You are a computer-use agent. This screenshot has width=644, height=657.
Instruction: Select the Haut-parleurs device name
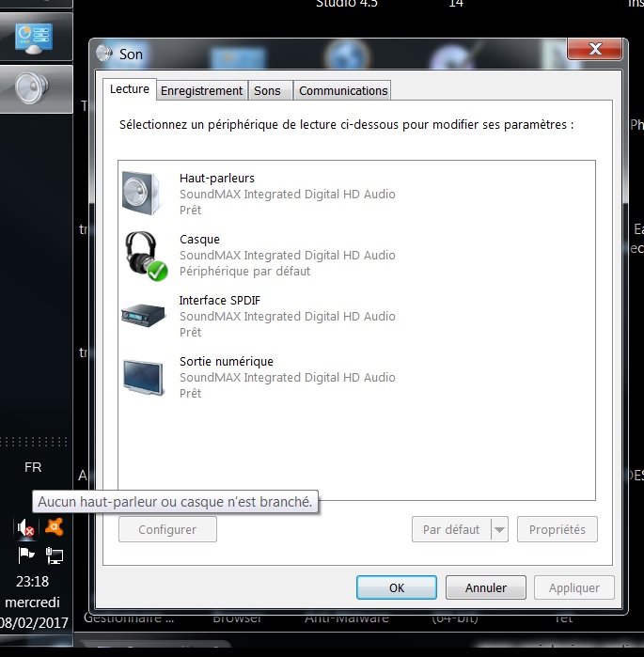(x=217, y=178)
